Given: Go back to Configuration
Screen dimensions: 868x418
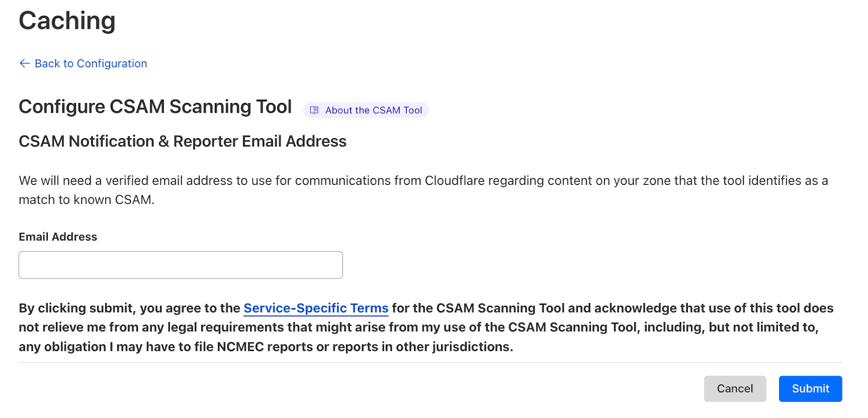Looking at the screenshot, I should [x=91, y=63].
